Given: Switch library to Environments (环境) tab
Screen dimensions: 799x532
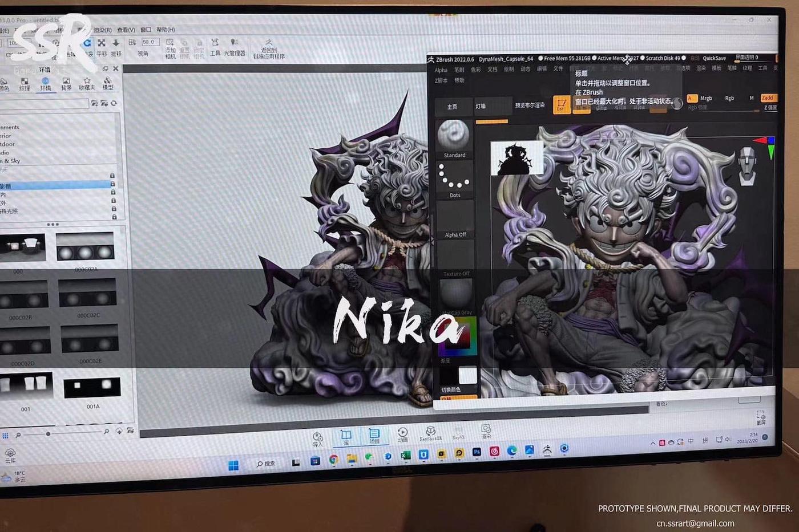Looking at the screenshot, I should coord(45,84).
